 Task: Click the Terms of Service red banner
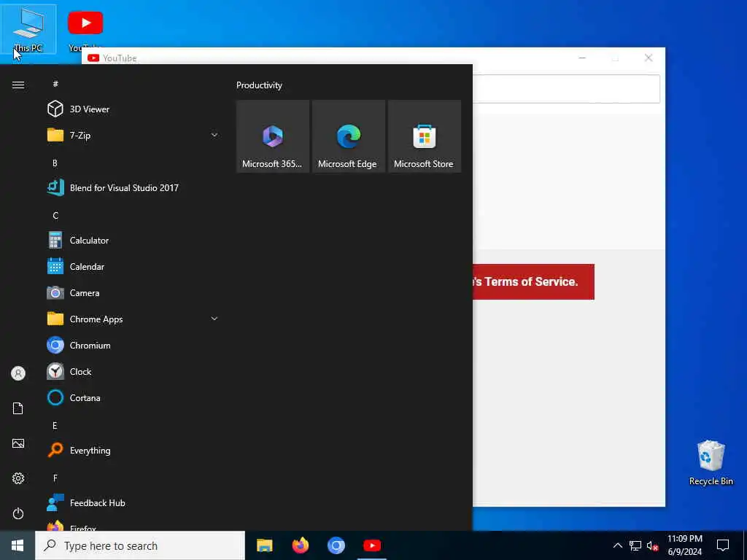pyautogui.click(x=533, y=282)
